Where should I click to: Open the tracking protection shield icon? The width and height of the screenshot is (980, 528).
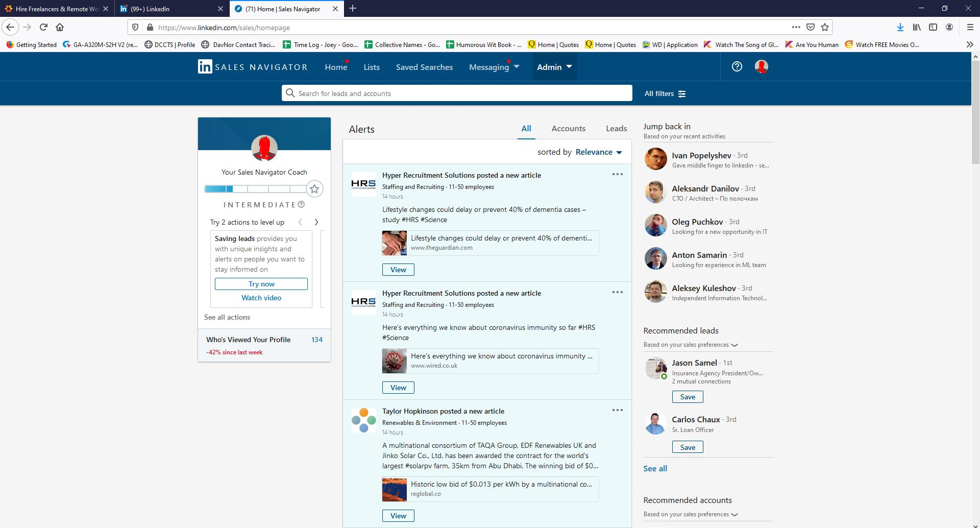click(135, 27)
